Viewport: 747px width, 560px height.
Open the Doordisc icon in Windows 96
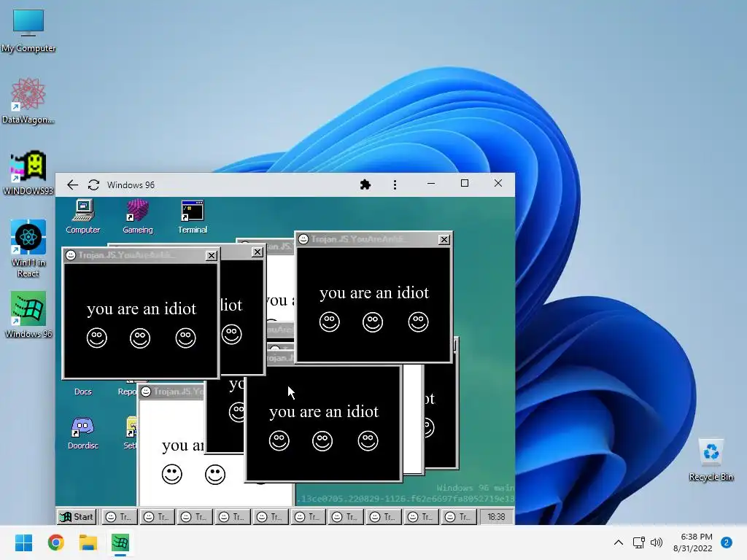coord(83,433)
